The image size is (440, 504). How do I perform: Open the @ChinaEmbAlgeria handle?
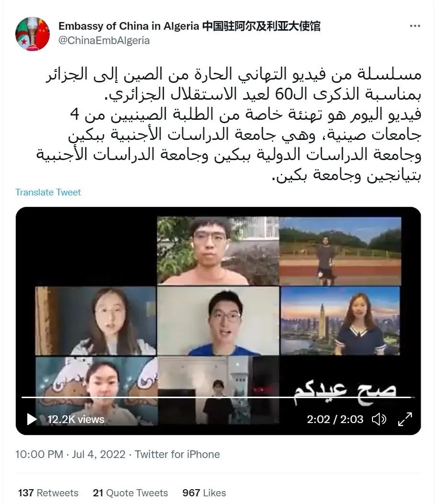(104, 41)
